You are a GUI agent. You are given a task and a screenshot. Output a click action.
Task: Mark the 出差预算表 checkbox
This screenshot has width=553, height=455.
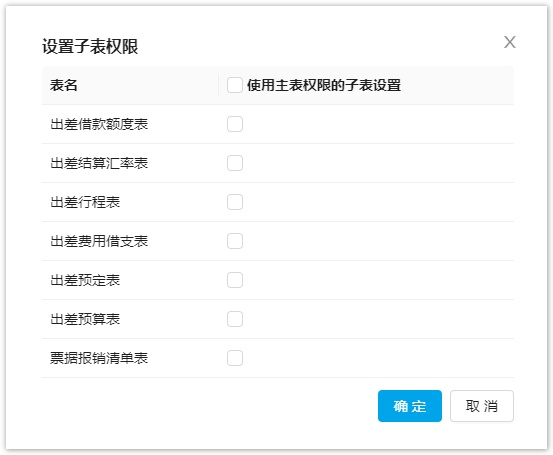(x=235, y=319)
